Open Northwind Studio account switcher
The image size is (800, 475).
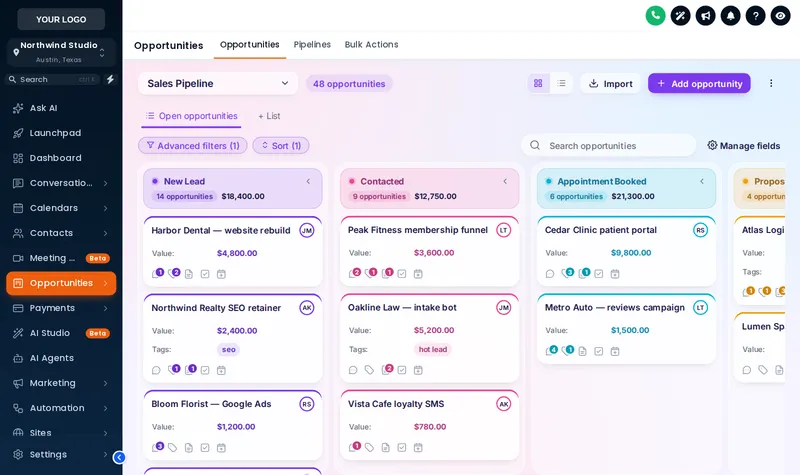coord(61,52)
